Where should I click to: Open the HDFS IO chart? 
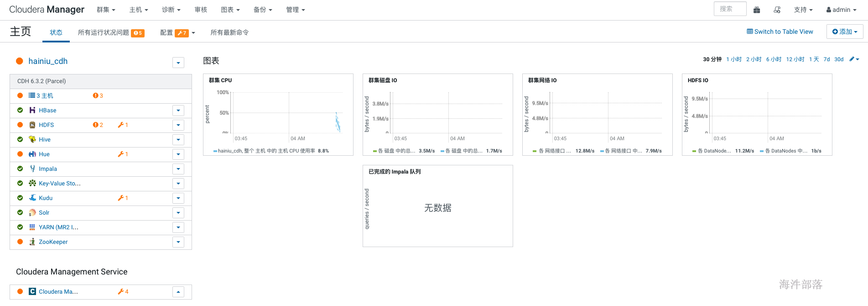pos(757,115)
